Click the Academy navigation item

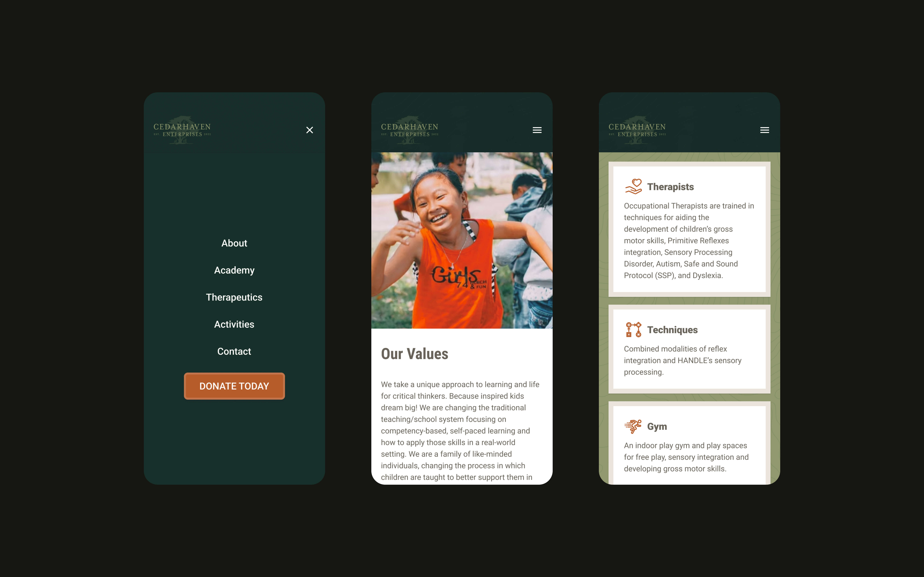[x=234, y=270]
